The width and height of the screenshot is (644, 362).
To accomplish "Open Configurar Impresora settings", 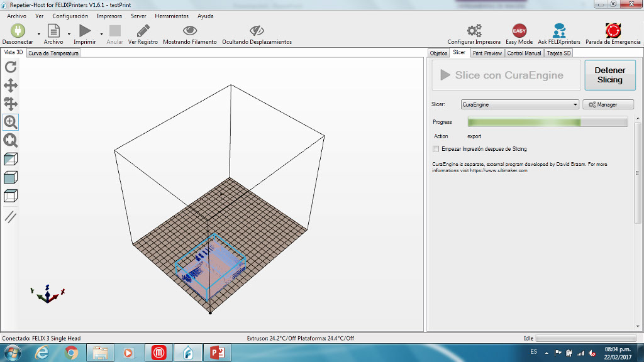I will pyautogui.click(x=474, y=34).
